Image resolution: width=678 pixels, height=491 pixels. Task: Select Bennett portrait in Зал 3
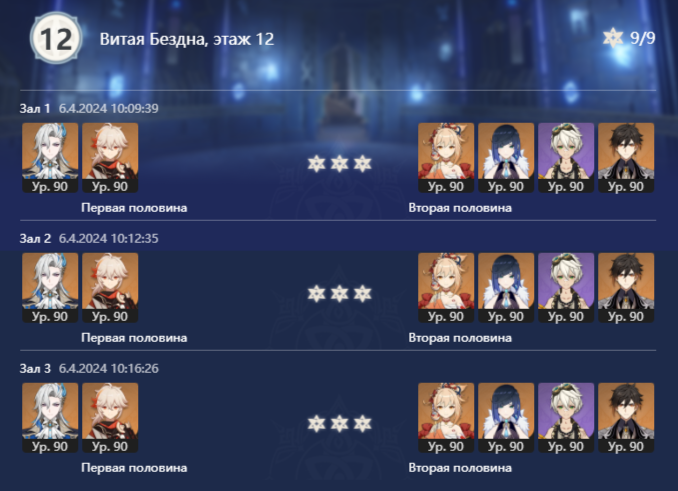tap(566, 418)
